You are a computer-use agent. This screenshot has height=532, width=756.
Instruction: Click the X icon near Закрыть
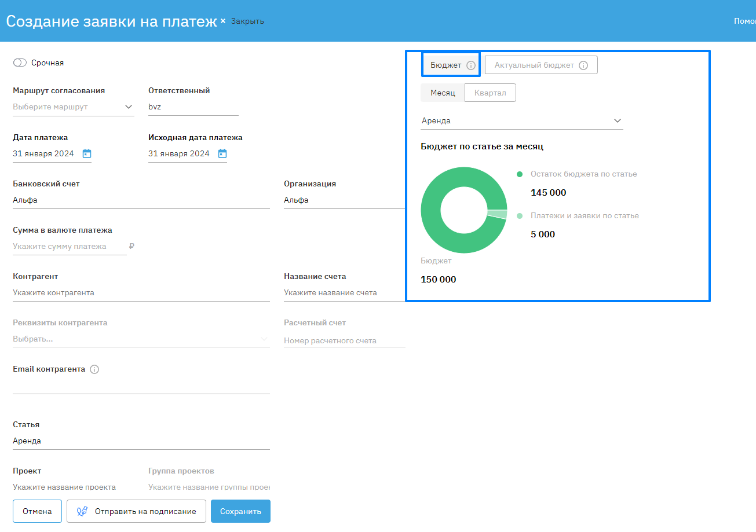click(223, 21)
